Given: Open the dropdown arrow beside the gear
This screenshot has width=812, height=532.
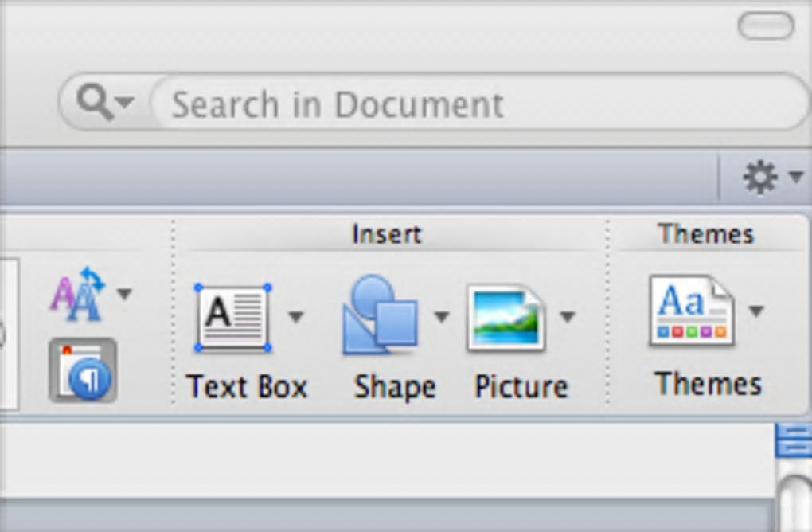Looking at the screenshot, I should [796, 177].
